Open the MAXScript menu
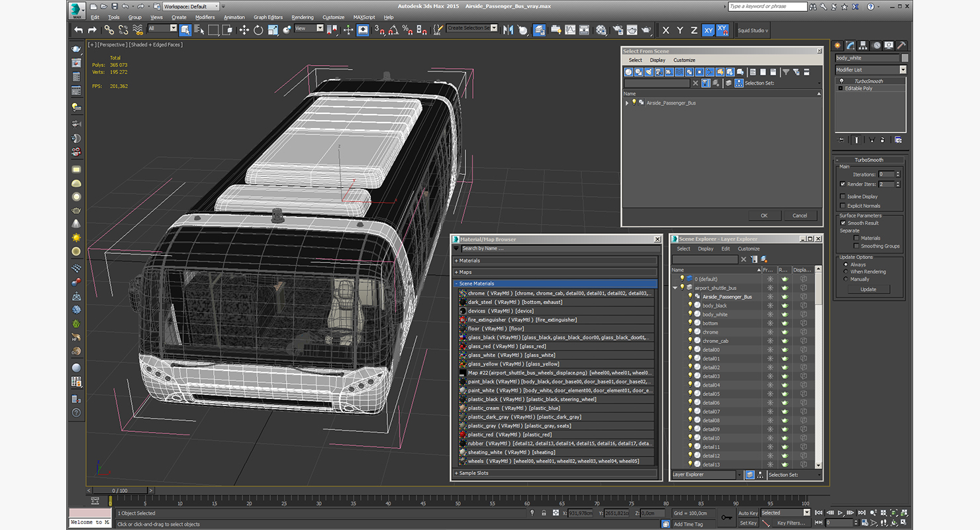Screen dimensions: 980x530 [x=364, y=17]
